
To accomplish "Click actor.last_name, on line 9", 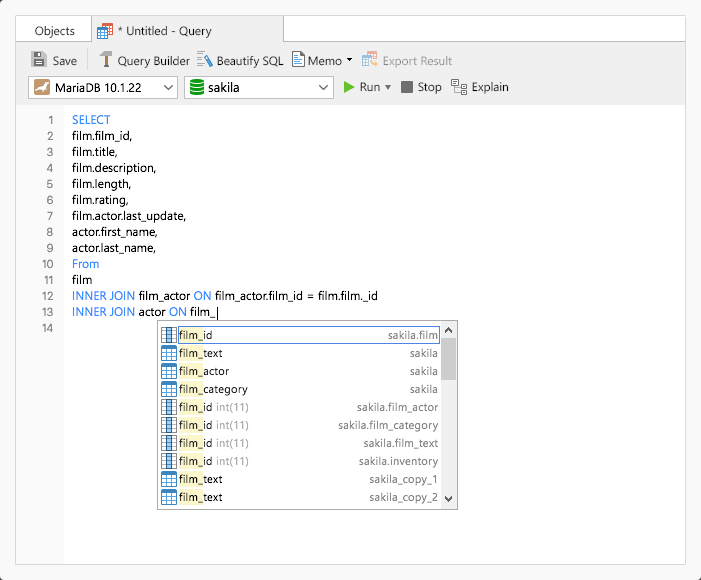I will click(x=114, y=248).
